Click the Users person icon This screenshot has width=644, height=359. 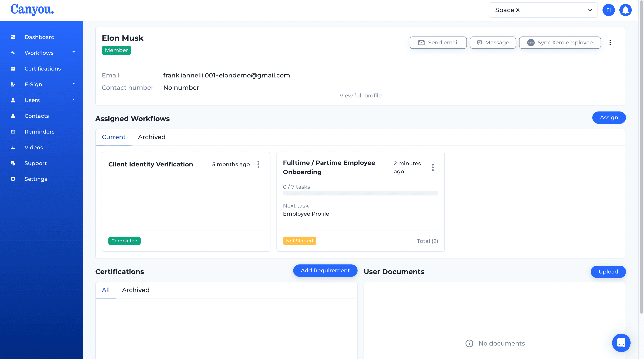(x=13, y=100)
